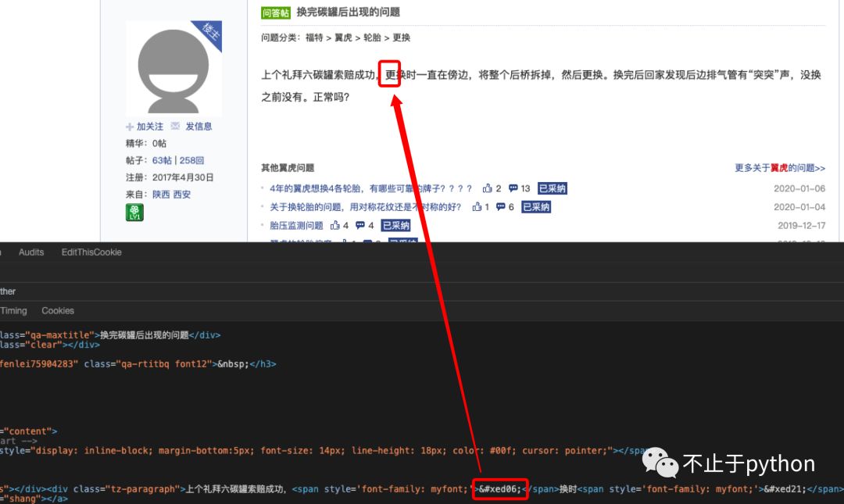The height and width of the screenshot is (504, 844).
Task: Open the Cookies tab in network details
Action: [58, 310]
